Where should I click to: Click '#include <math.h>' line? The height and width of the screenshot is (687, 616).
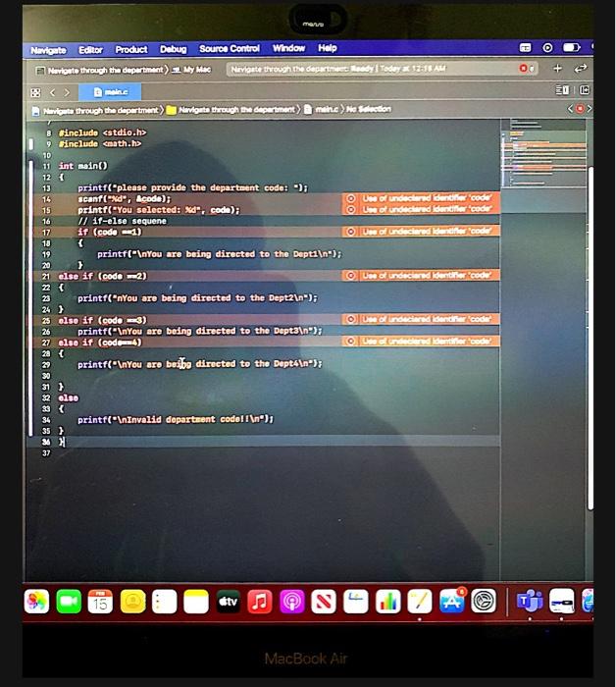coord(100,143)
